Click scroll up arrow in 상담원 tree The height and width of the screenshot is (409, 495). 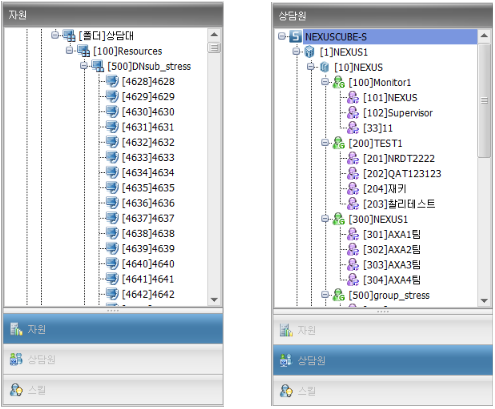(484, 35)
